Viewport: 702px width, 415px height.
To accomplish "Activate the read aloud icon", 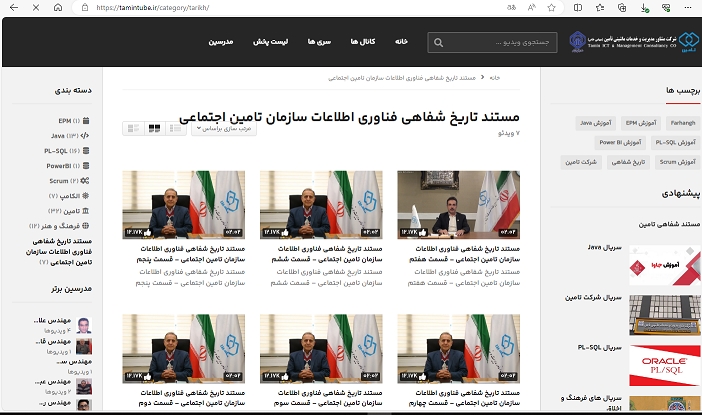I will point(531,7).
